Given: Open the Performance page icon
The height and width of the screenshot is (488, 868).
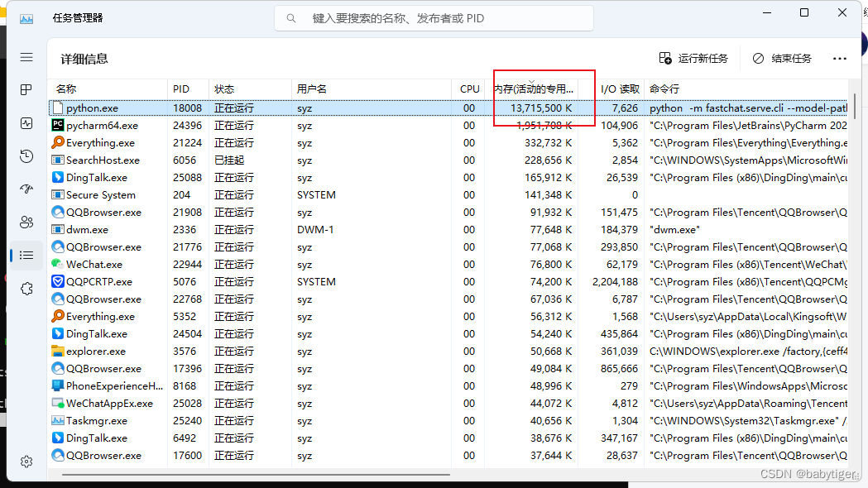Looking at the screenshot, I should click(x=26, y=123).
